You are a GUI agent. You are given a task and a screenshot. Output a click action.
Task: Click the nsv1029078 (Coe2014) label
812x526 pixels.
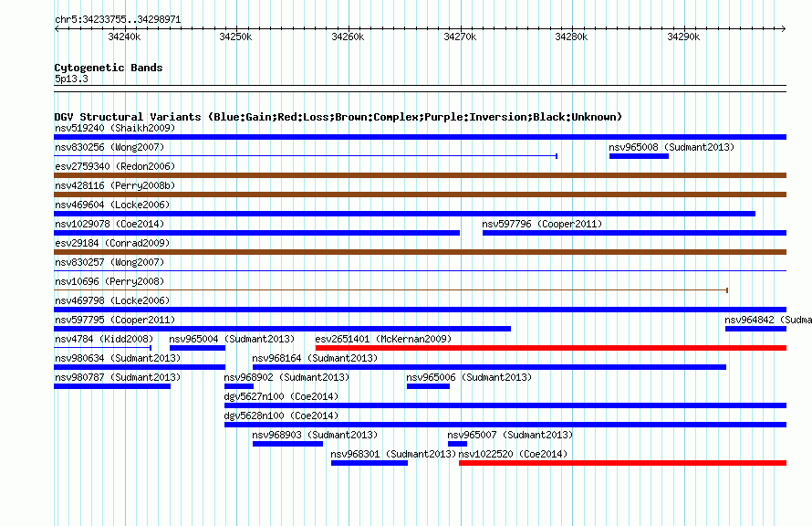point(109,224)
